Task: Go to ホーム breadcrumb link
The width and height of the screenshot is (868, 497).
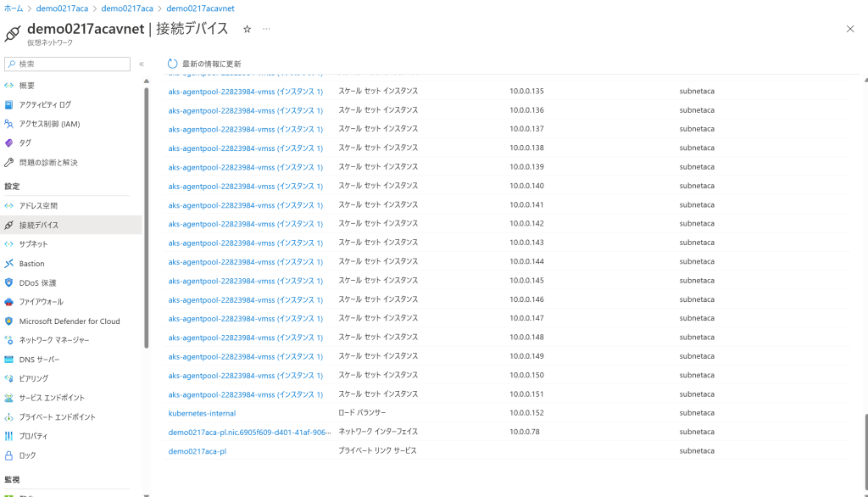Action: pyautogui.click(x=14, y=8)
